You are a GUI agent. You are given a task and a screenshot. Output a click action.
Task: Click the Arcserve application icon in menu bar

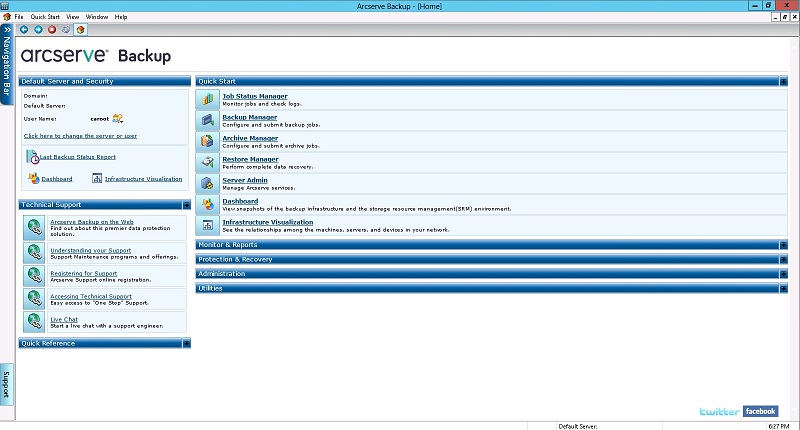7,17
